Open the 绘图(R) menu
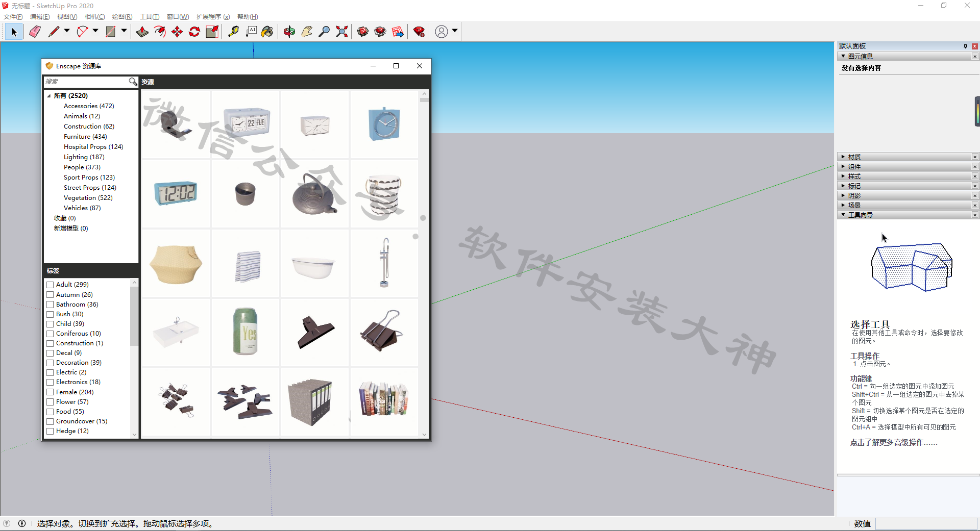980x531 pixels. (122, 17)
